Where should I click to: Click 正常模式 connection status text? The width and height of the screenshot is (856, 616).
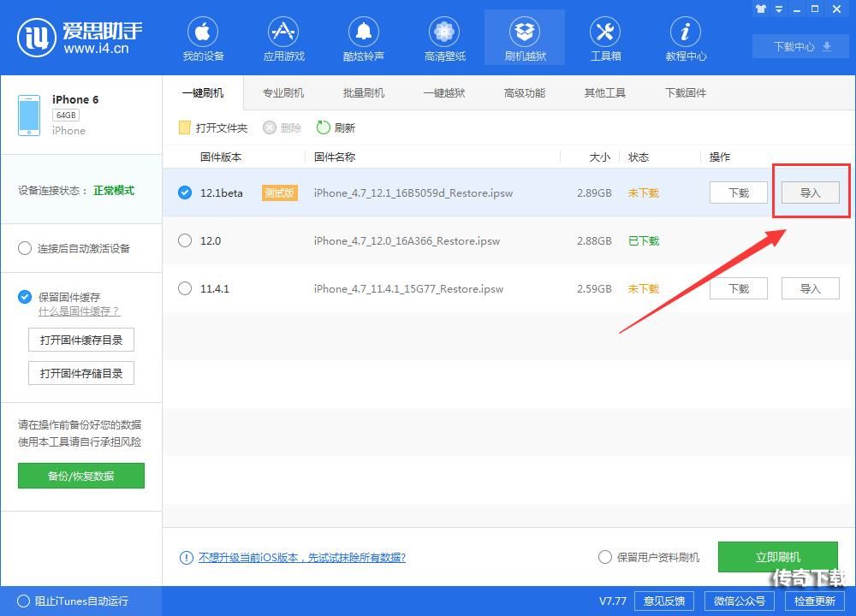pos(114,191)
